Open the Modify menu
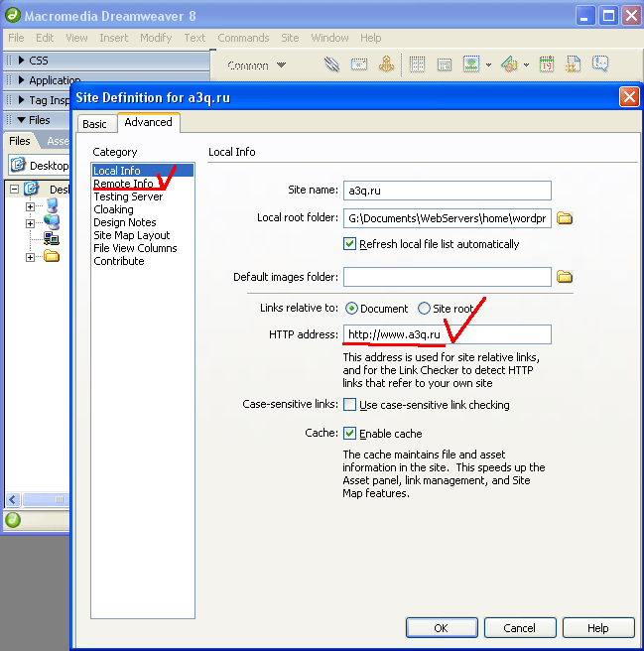The image size is (644, 651). pos(156,38)
